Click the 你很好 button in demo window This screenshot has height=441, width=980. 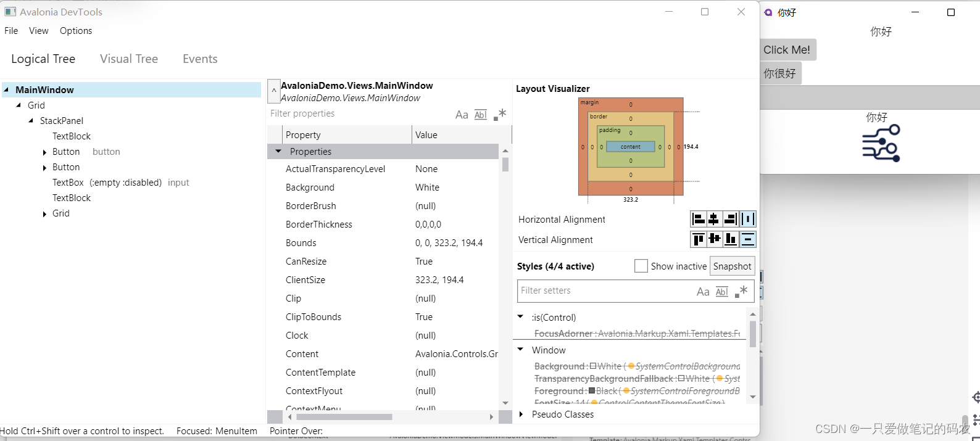point(781,73)
